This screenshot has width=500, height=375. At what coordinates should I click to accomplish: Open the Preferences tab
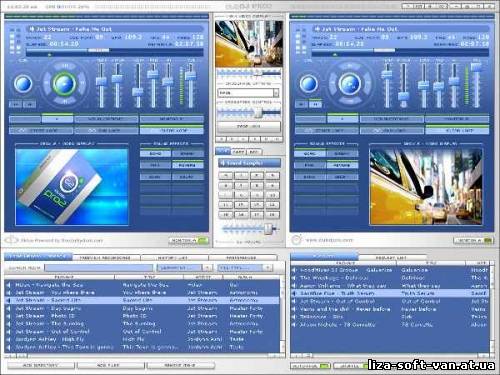243,258
